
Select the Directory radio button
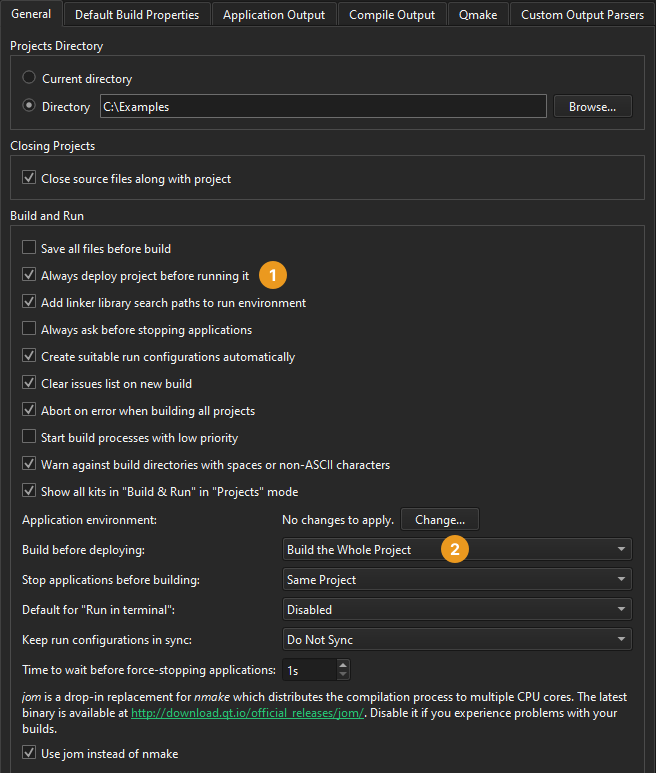point(29,106)
